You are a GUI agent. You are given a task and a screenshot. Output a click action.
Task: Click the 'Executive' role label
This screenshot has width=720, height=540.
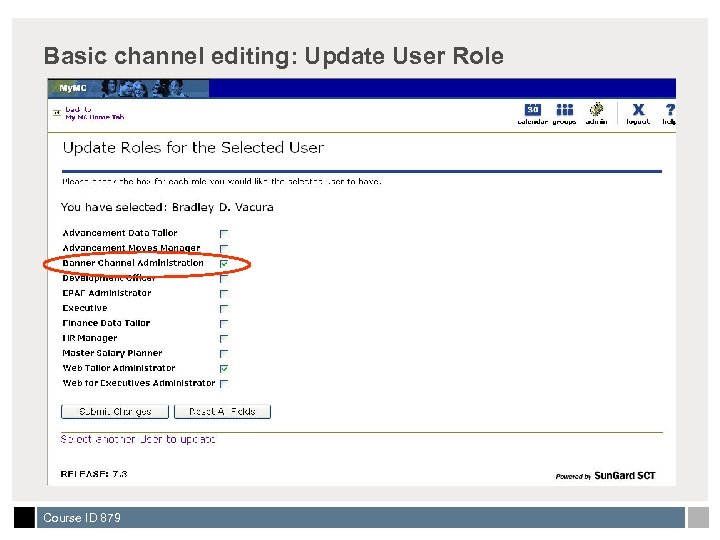pyautogui.click(x=85, y=308)
